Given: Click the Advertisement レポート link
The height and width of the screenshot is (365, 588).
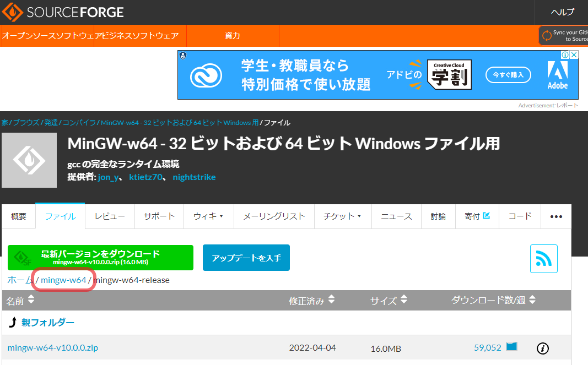Looking at the screenshot, I should [x=548, y=105].
